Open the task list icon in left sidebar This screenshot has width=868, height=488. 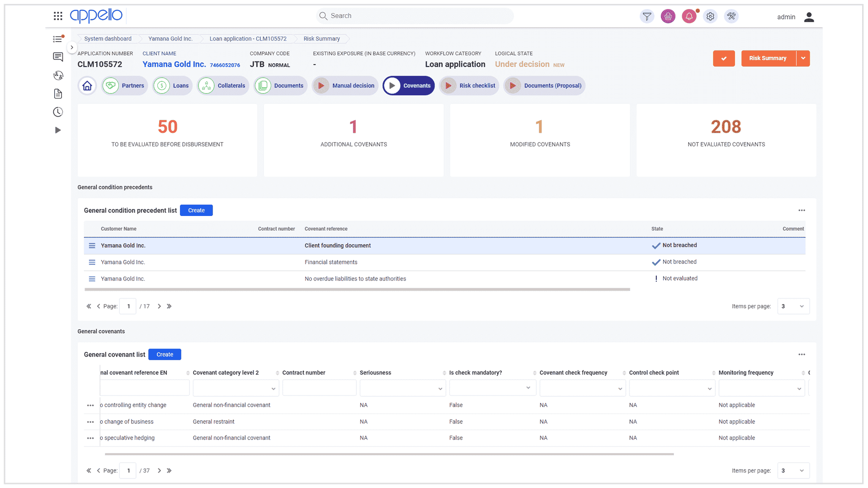(58, 39)
